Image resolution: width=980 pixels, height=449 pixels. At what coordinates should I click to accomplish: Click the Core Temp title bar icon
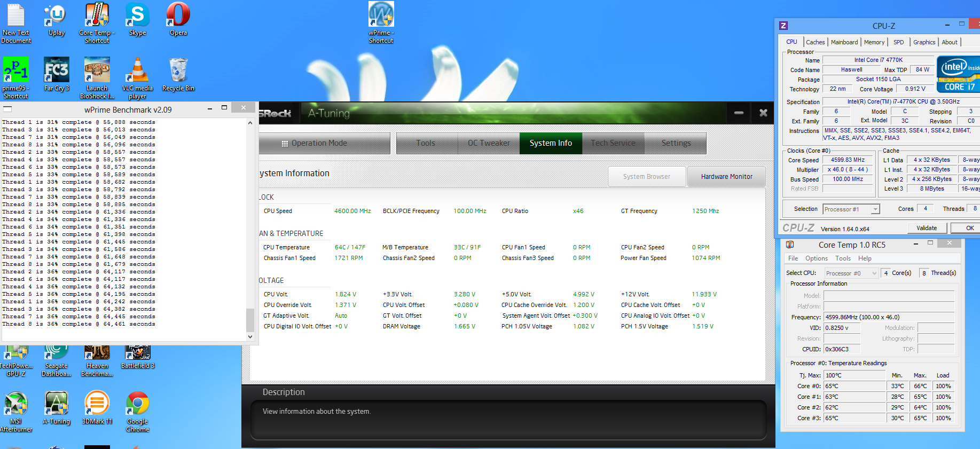click(x=790, y=245)
